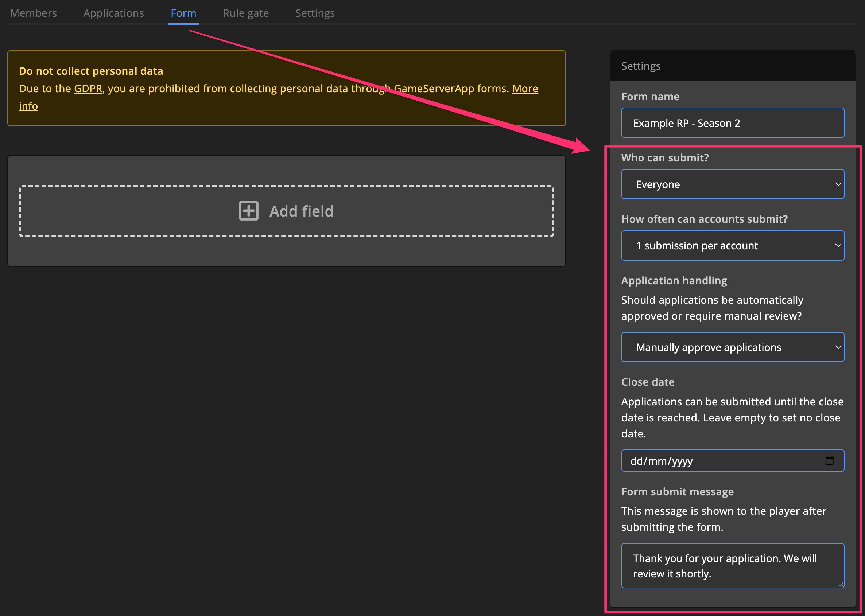The width and height of the screenshot is (865, 616).
Task: Open the GDPR link
Action: click(x=88, y=88)
